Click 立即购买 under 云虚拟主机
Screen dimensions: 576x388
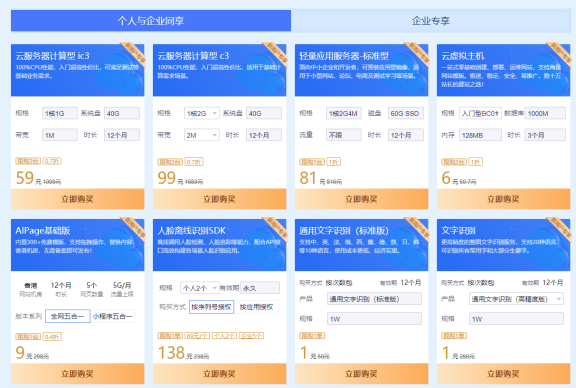[503, 199]
